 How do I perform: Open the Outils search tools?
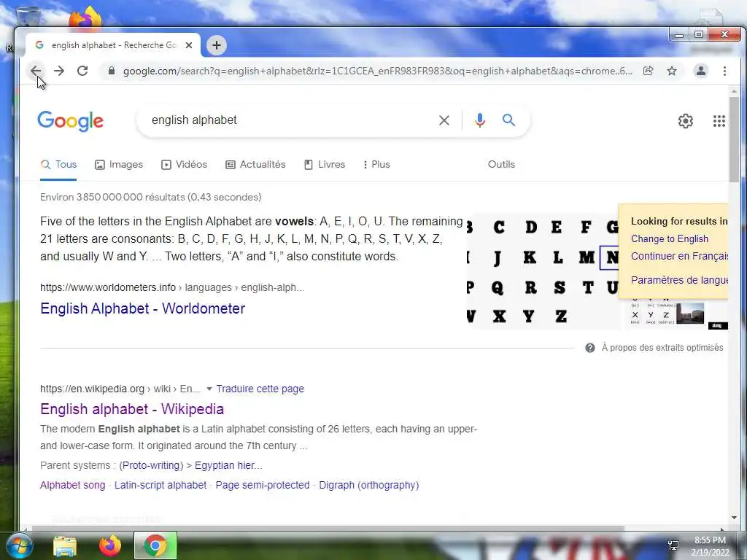[x=501, y=164]
